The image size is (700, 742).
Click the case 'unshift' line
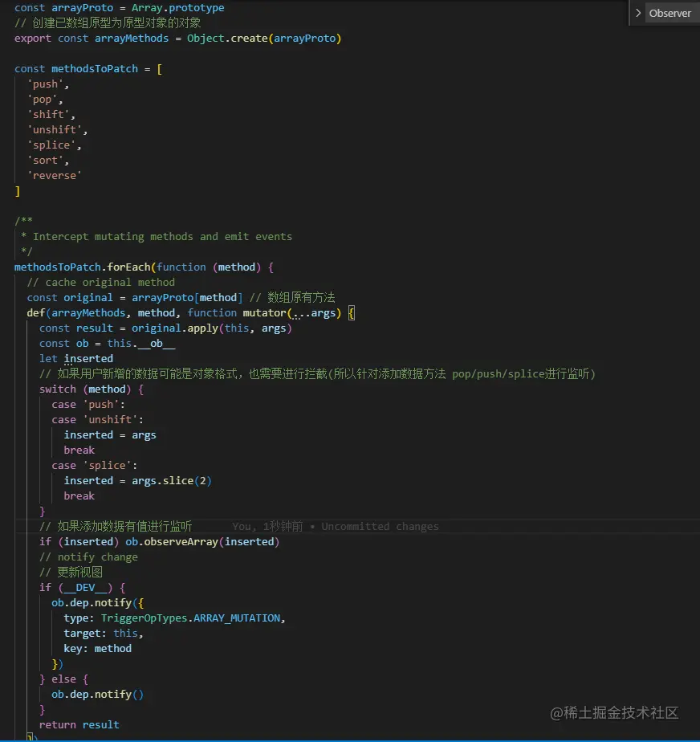point(97,420)
